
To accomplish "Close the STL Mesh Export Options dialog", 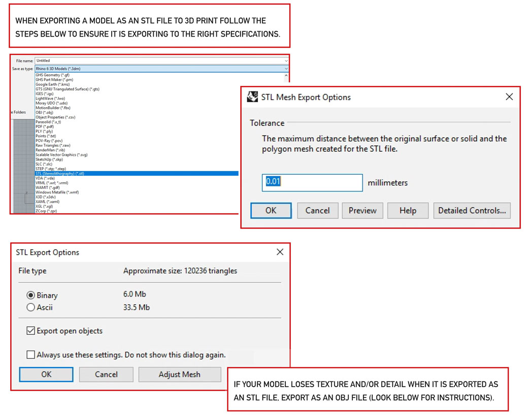I will pos(509,97).
